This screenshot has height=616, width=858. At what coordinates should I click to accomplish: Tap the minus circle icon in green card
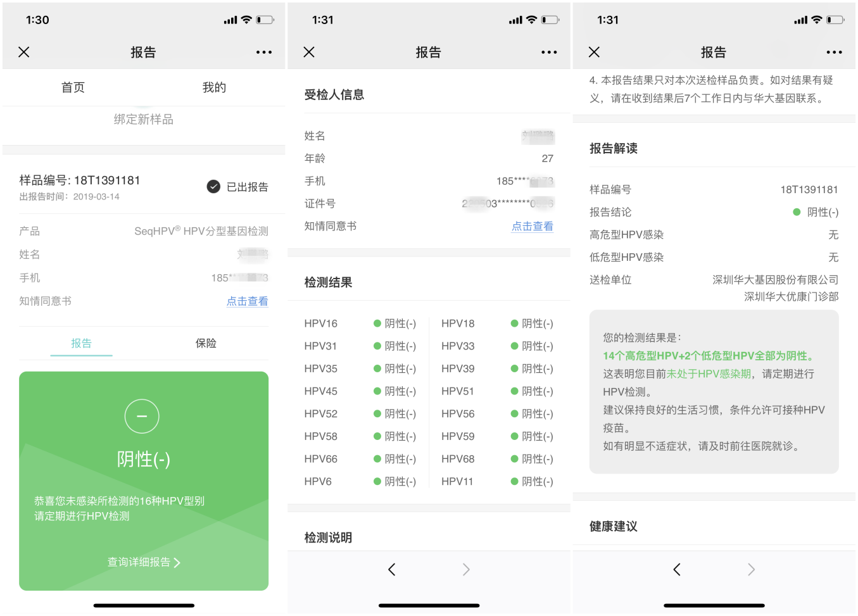point(142,417)
